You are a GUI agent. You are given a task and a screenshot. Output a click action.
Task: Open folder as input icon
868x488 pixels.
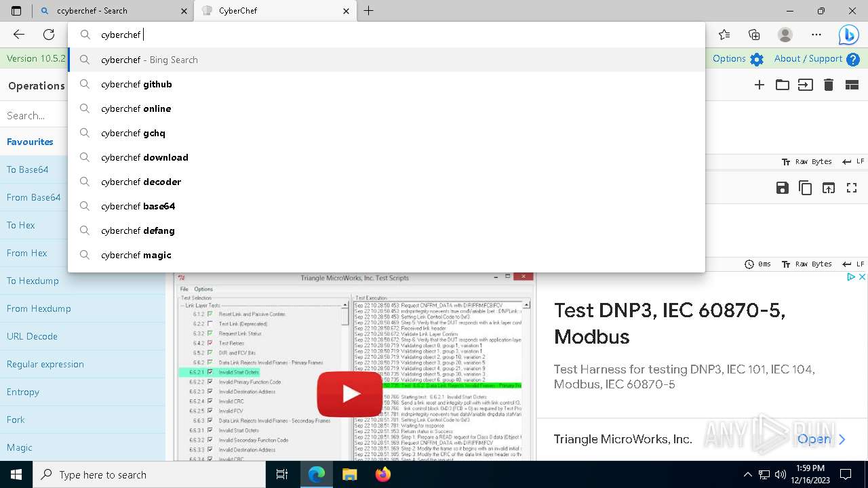pyautogui.click(x=783, y=85)
